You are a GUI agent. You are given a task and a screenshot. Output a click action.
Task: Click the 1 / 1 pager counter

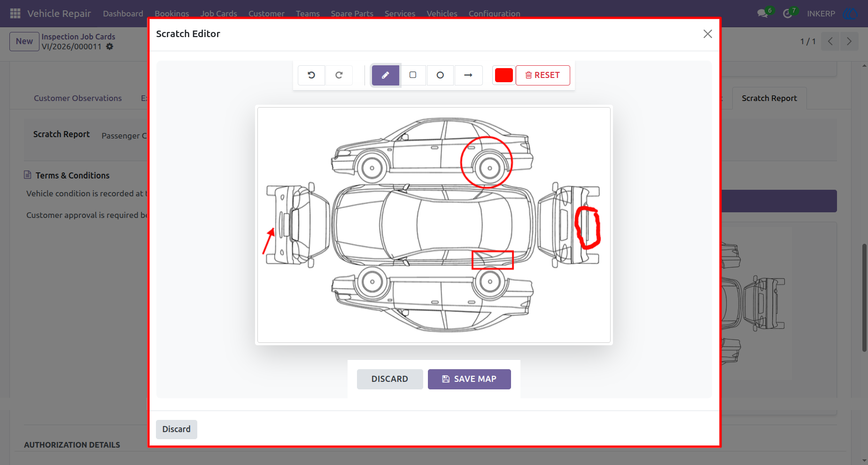point(808,41)
